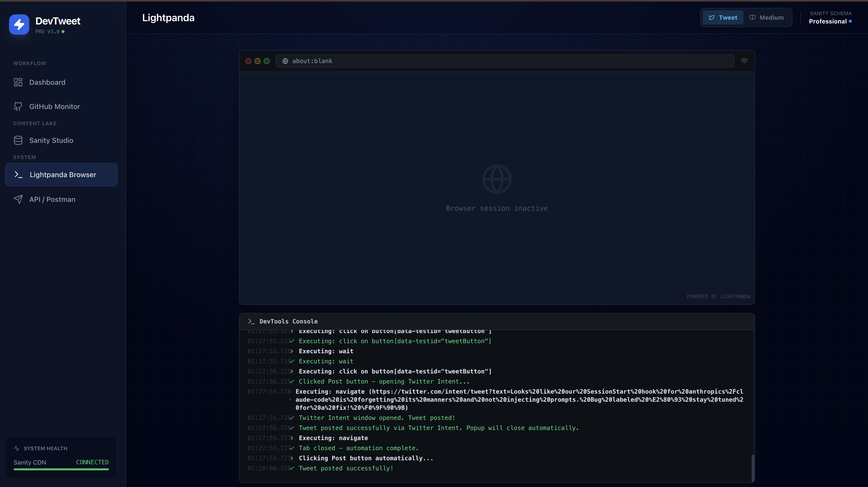Switch to Medium mode
This screenshot has height=487, width=868.
[x=767, y=18]
